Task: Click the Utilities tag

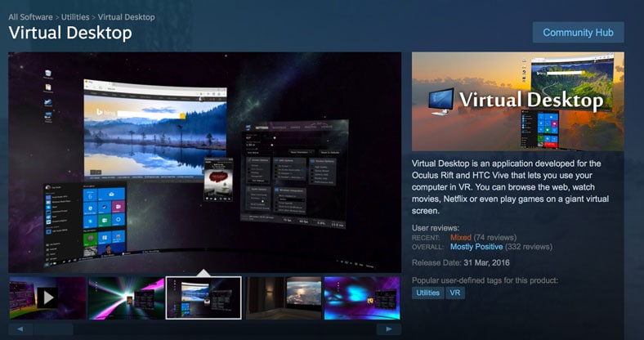Action: pos(428,293)
